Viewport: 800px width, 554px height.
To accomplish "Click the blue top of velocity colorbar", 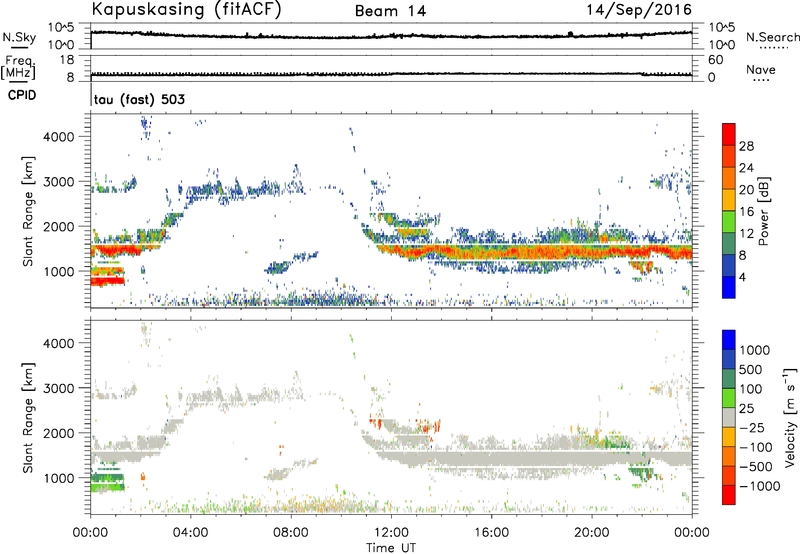I will click(x=729, y=340).
